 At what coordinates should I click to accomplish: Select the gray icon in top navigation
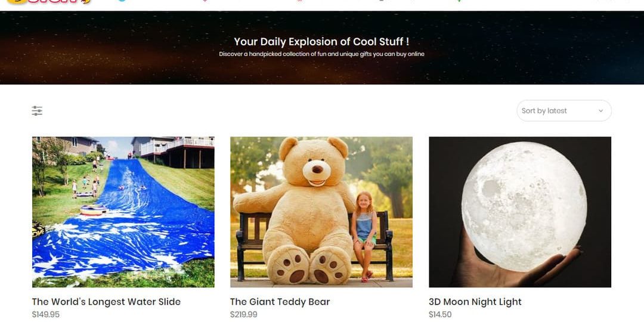tap(382, 1)
